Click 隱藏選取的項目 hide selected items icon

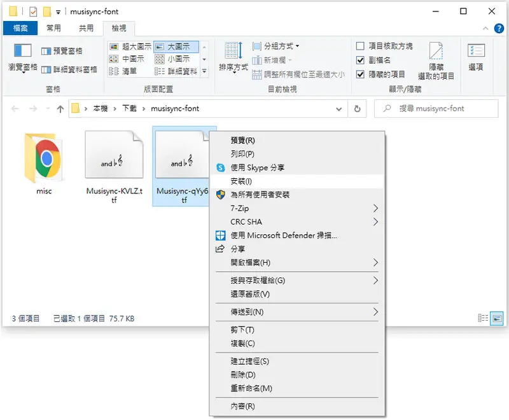pyautogui.click(x=436, y=51)
